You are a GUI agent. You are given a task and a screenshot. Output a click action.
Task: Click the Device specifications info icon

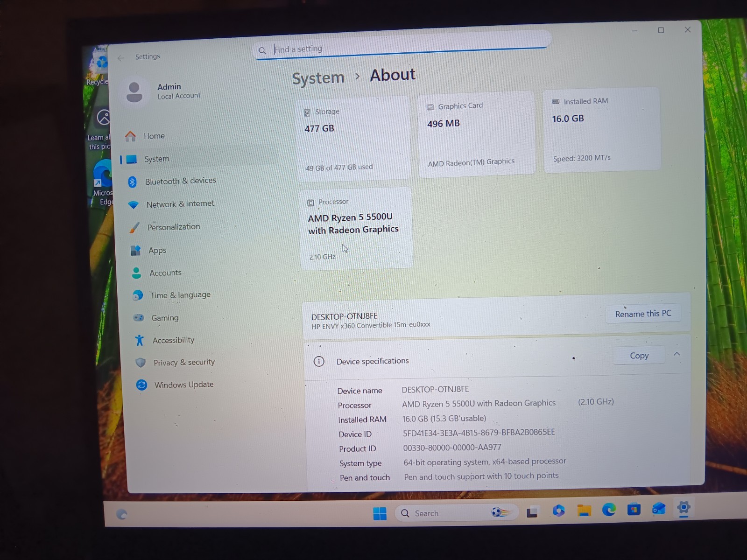click(x=319, y=362)
